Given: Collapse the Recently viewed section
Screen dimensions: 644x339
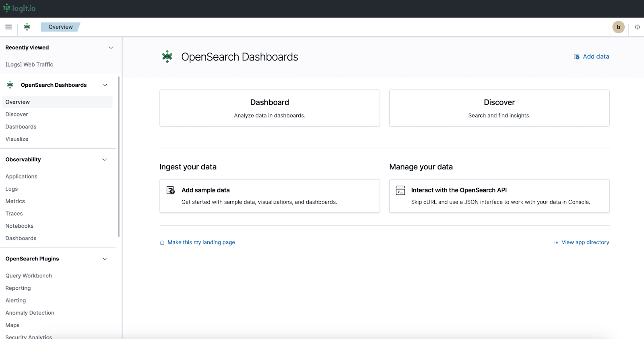Looking at the screenshot, I should pos(111,48).
